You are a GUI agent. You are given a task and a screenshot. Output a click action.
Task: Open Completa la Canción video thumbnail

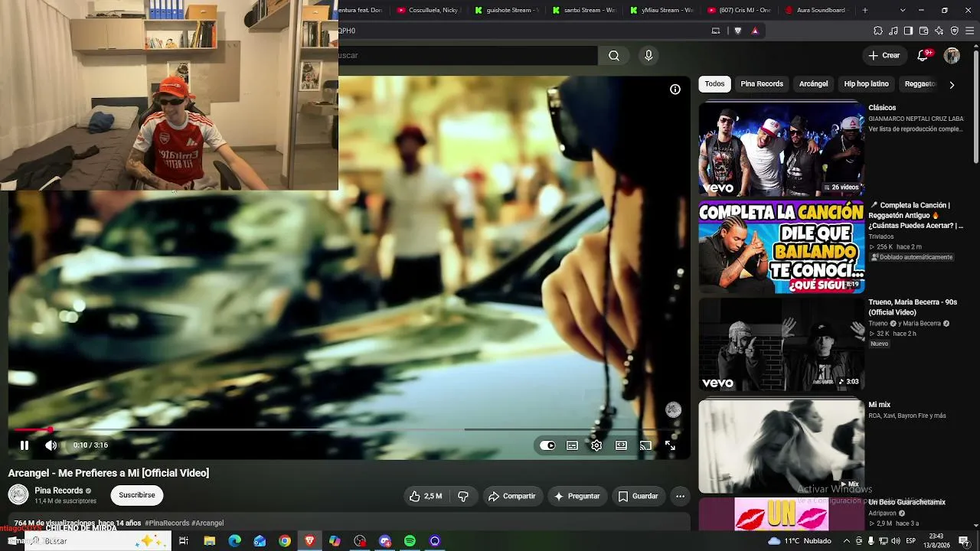782,247
